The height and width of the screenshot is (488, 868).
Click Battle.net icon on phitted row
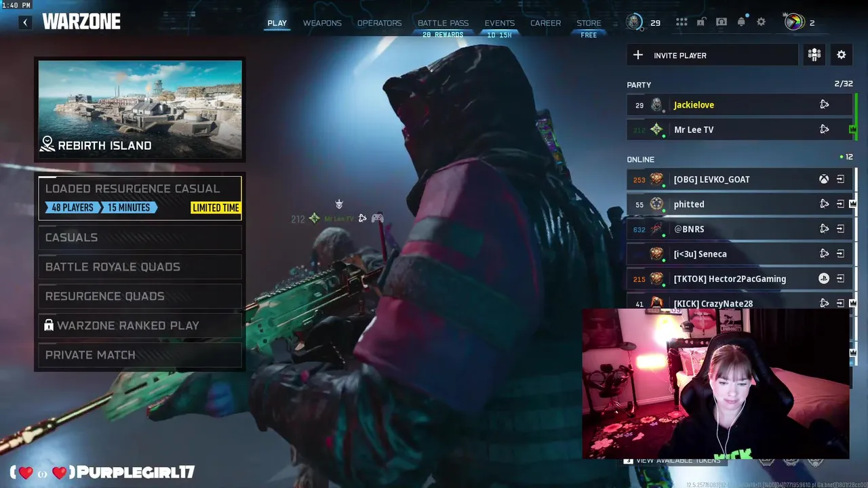point(825,204)
